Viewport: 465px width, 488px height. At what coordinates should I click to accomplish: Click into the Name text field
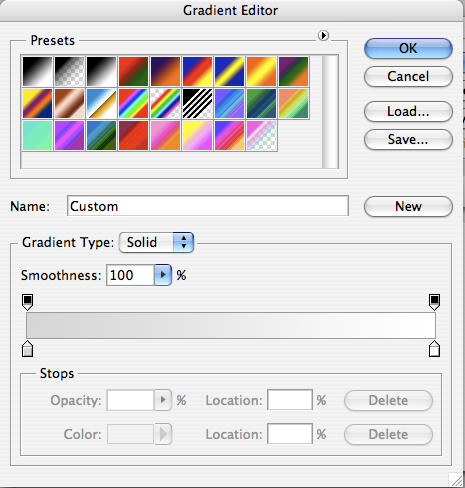208,206
